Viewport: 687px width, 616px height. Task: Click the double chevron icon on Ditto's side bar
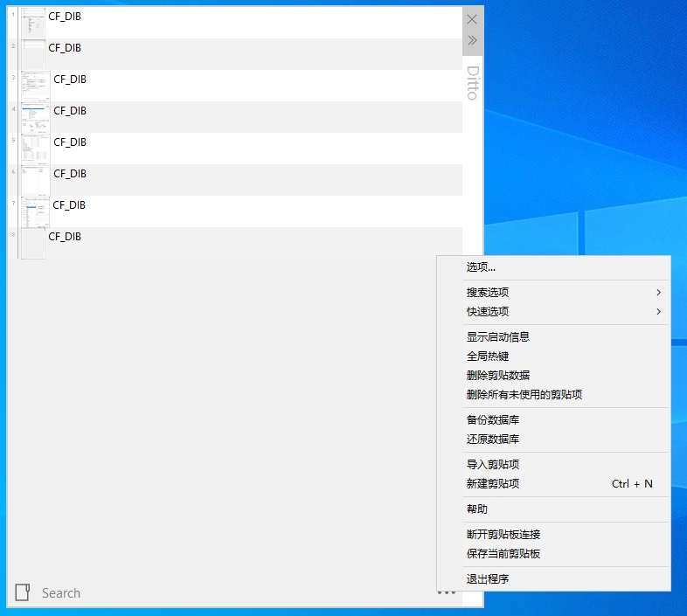[x=472, y=40]
